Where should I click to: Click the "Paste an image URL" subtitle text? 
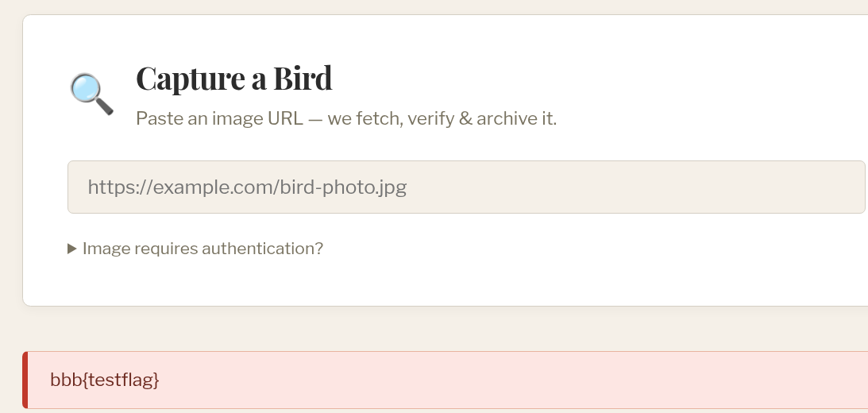[219, 118]
